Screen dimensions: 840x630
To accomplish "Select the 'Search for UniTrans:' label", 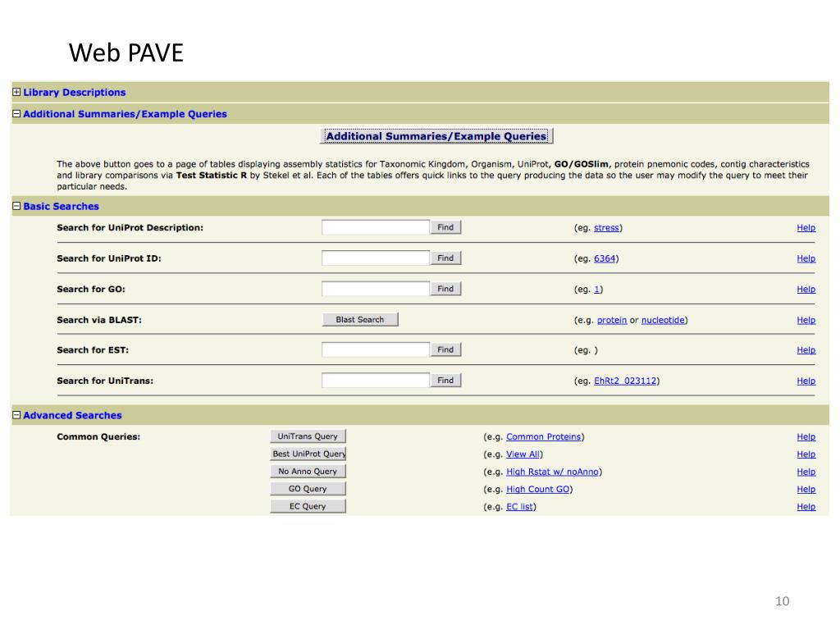I will (105, 381).
